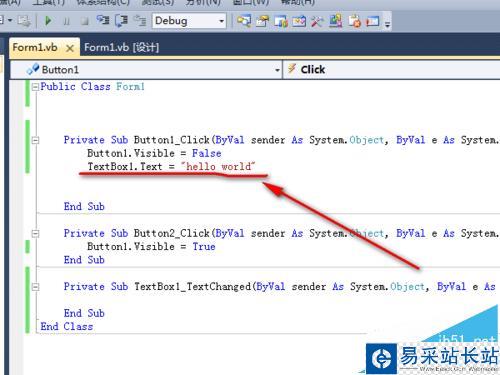500x375 pixels.
Task: Click the Stop debugging square icon
Action: (85, 21)
